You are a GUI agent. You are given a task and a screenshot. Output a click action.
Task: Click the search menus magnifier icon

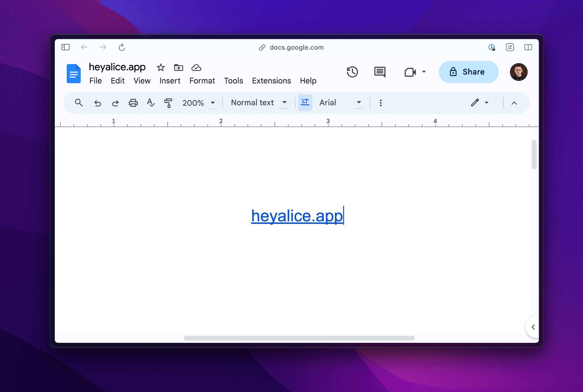(x=79, y=103)
